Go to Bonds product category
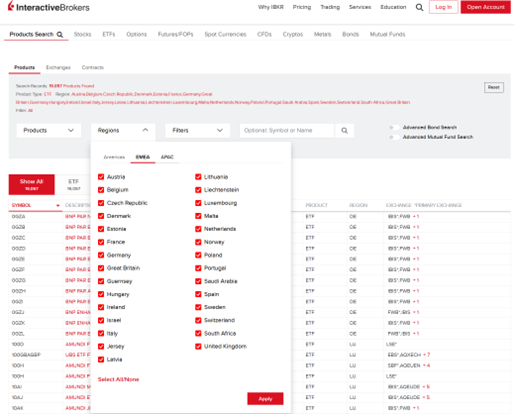514x414 pixels. point(350,34)
